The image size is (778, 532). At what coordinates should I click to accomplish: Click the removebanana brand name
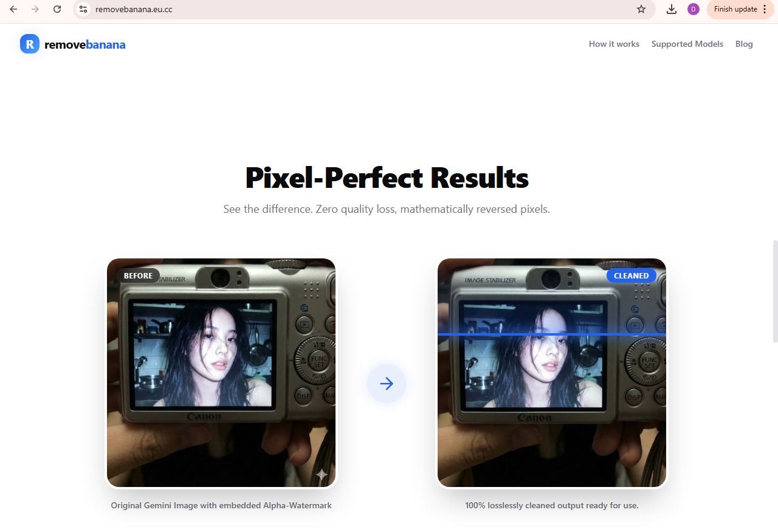[x=85, y=44]
